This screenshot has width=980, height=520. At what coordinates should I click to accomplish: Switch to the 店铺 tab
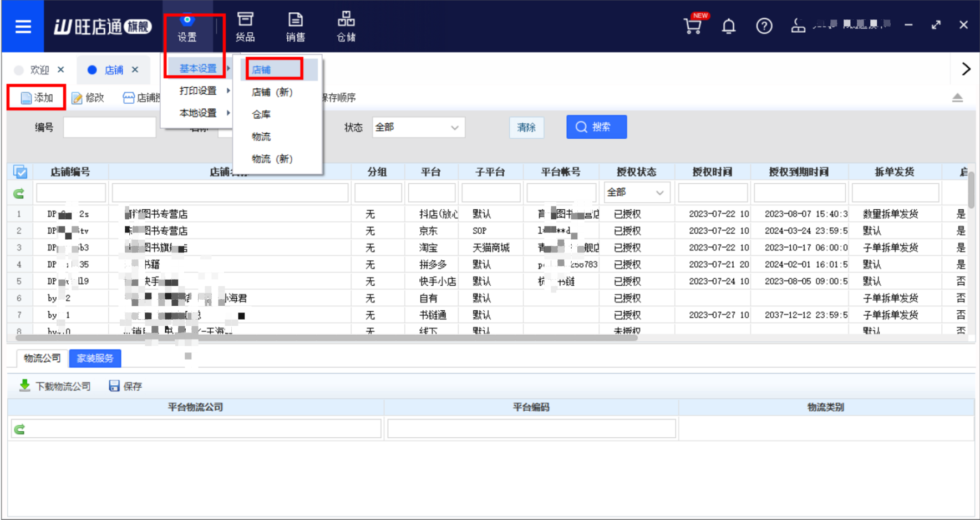[x=114, y=70]
